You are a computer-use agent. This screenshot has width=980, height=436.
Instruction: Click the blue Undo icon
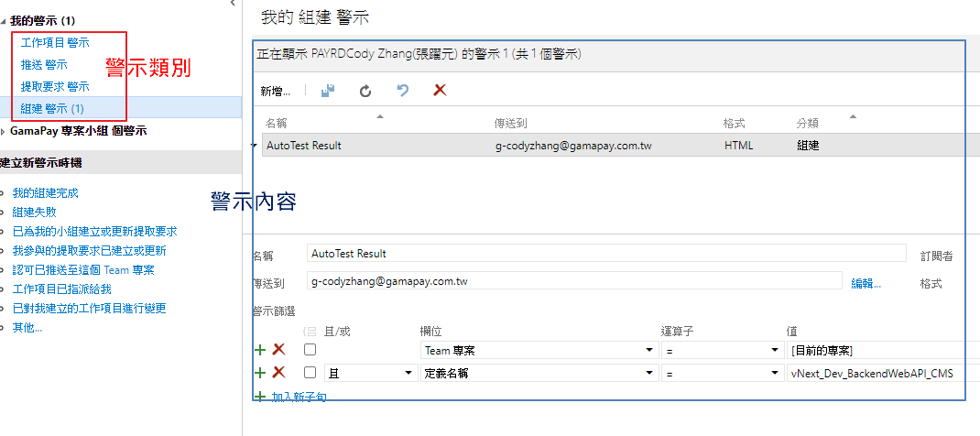pyautogui.click(x=402, y=91)
